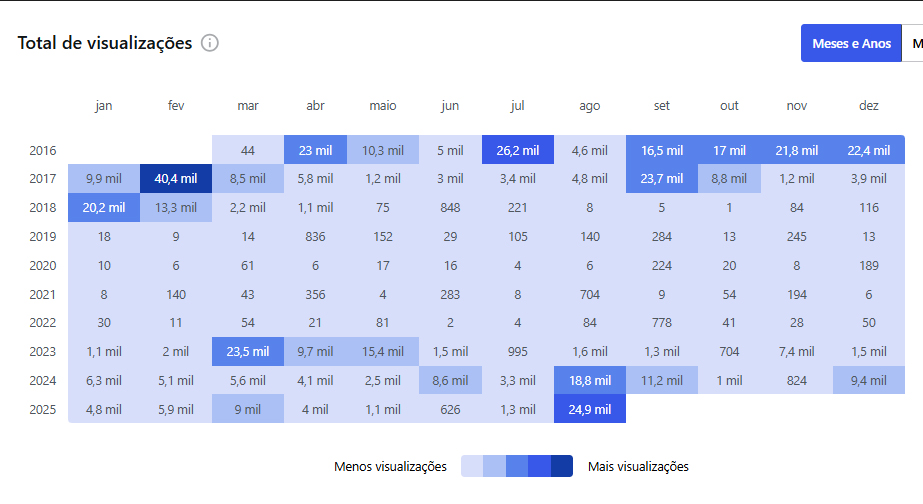
Task: Click the 23,7 mil cell for September 2017
Action: click(x=662, y=179)
